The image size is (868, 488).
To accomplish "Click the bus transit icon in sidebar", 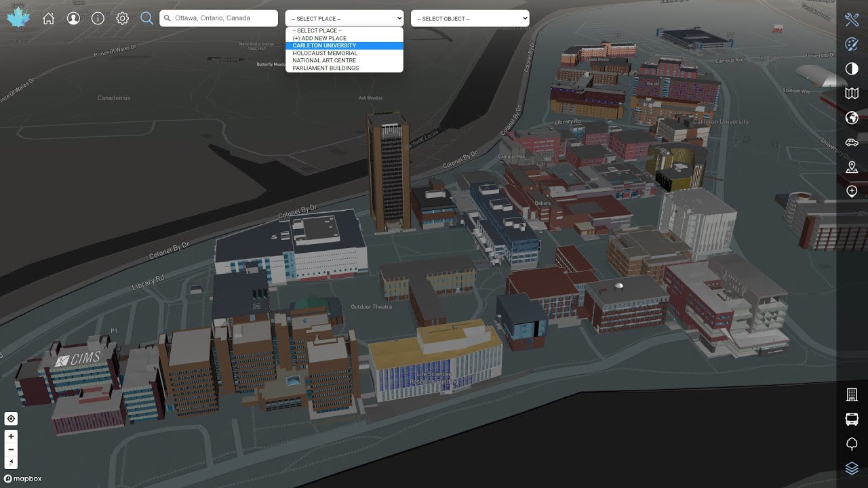I will [852, 419].
